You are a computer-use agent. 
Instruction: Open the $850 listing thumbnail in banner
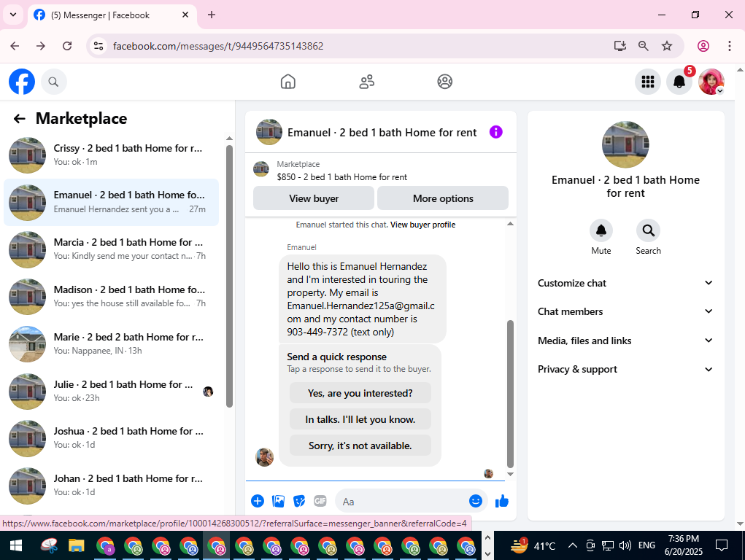(x=260, y=168)
